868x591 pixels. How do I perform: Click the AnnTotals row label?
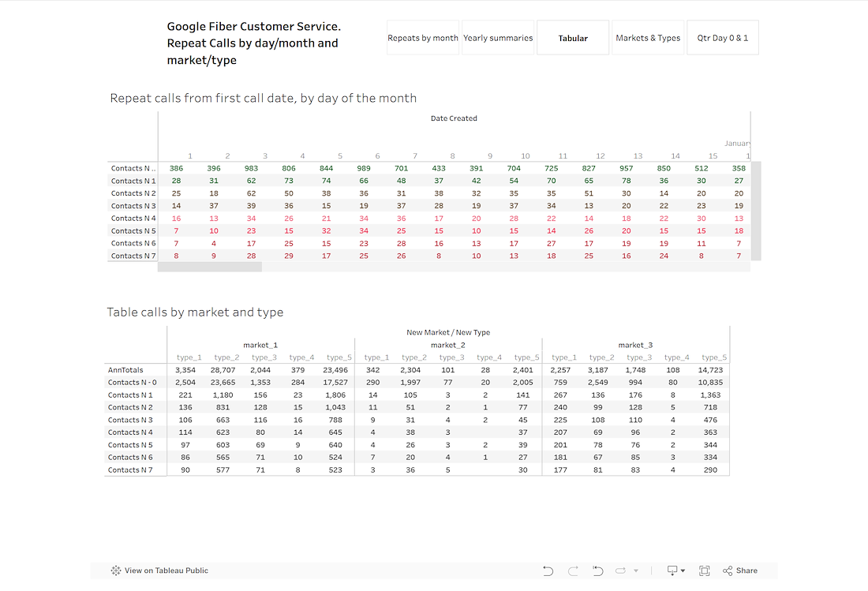[125, 370]
